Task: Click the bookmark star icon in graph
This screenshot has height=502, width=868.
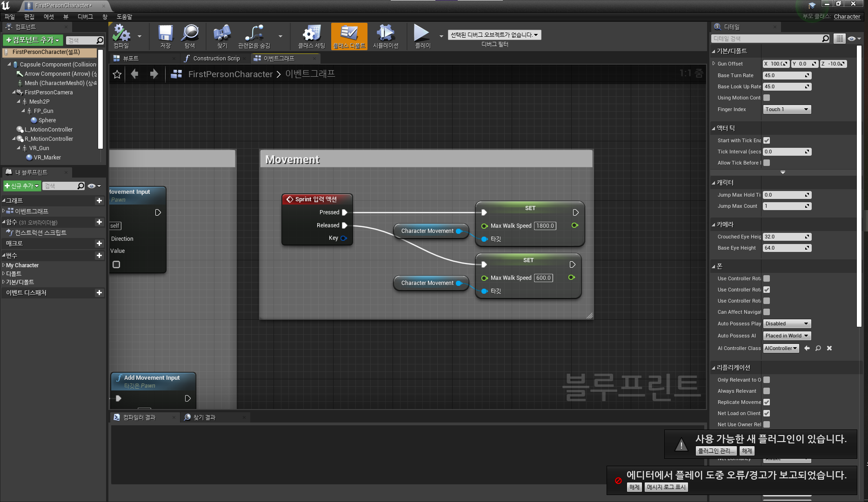Action: coord(117,74)
